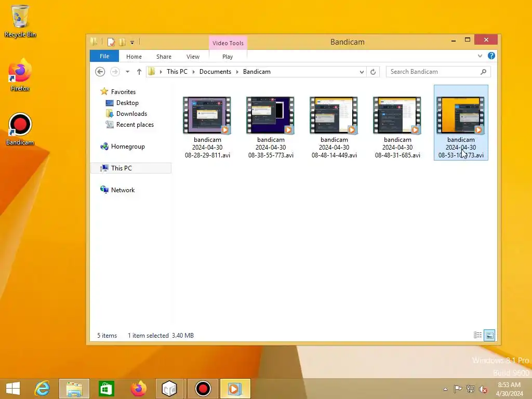Viewport: 532px width, 399px height.
Task: Click the file name ending 08-38-55-773.avi
Action: point(271,148)
